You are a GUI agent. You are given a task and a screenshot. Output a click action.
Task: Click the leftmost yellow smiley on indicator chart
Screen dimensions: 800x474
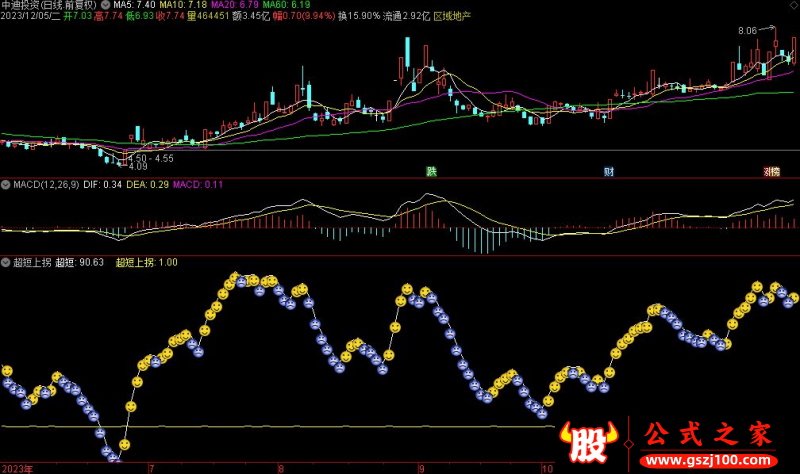coord(6,371)
